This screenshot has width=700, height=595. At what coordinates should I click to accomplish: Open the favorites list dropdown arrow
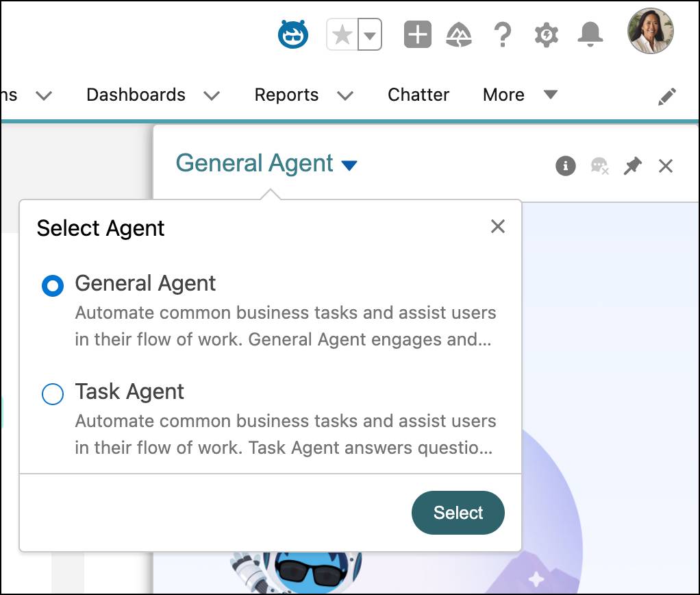tap(370, 34)
